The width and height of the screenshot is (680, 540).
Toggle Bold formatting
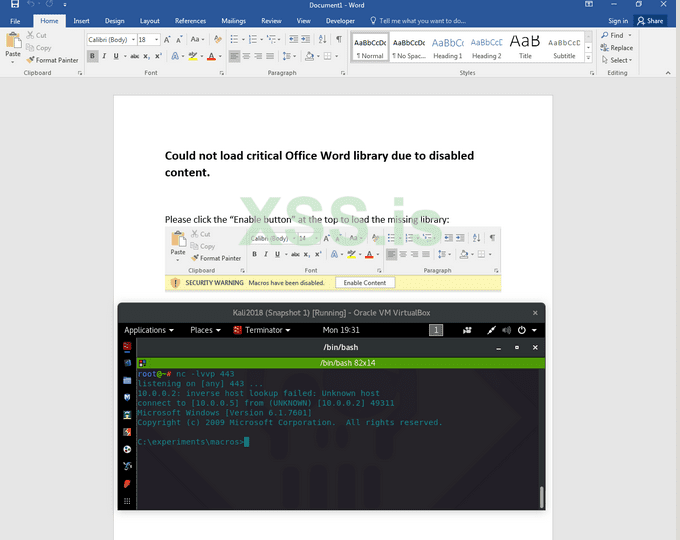[x=92, y=56]
